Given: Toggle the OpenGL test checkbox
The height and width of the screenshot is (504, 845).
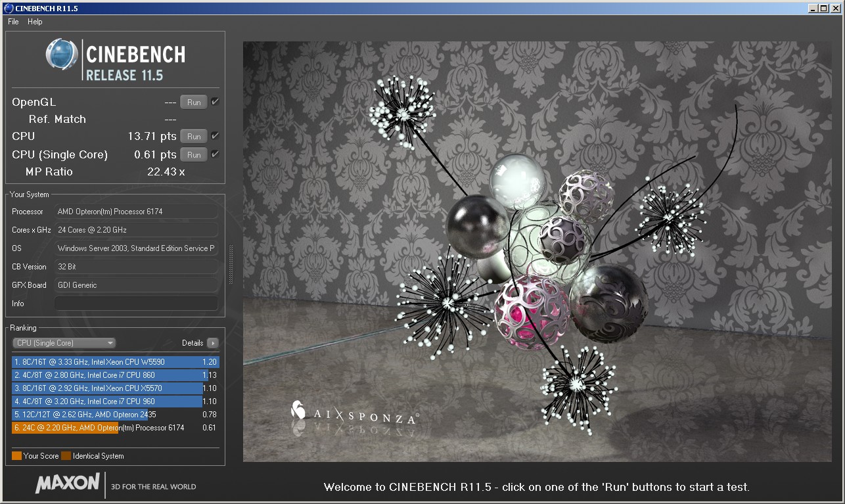Looking at the screenshot, I should click(x=215, y=102).
